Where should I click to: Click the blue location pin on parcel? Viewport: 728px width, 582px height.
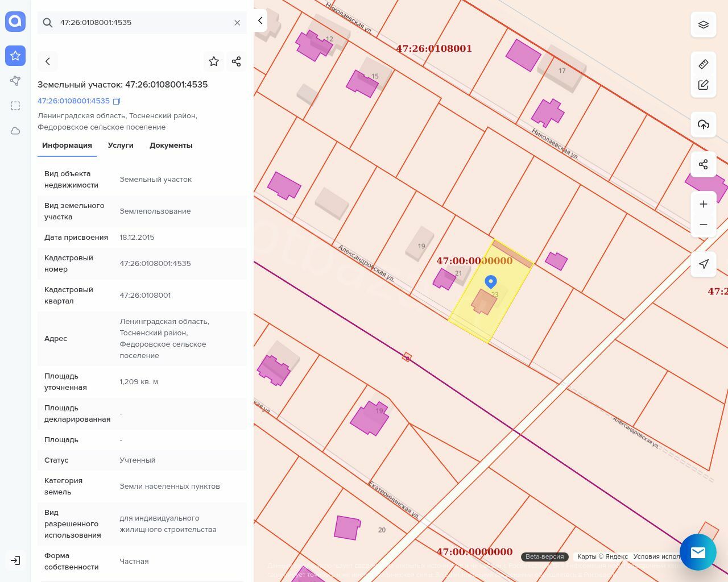point(490,281)
